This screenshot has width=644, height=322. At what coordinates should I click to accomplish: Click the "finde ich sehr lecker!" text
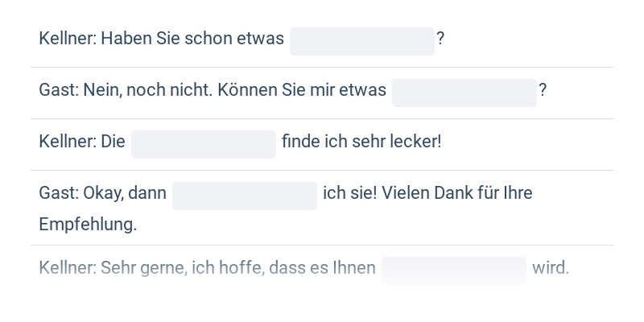[x=361, y=142]
